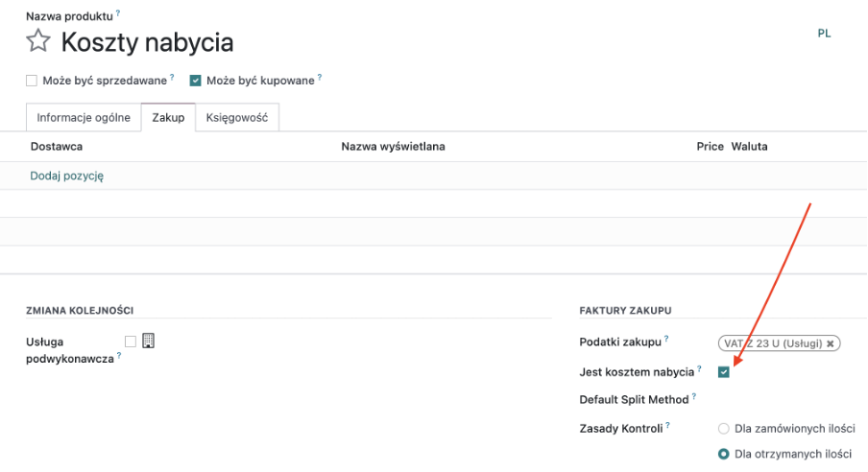Open help tooltip for Nazwa produktu
Viewport: 868px width, 472px height.
(x=118, y=12)
